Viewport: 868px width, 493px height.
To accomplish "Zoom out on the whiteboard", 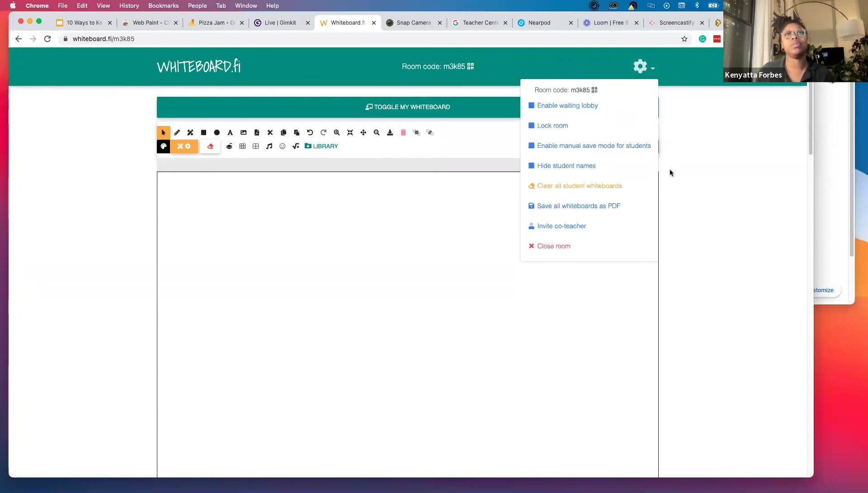I will click(377, 133).
